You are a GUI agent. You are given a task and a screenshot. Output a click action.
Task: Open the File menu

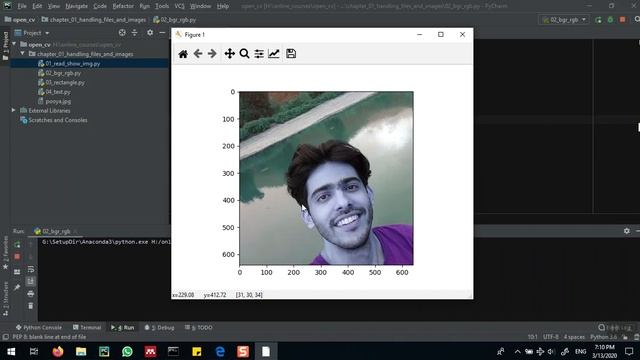[x=22, y=6]
